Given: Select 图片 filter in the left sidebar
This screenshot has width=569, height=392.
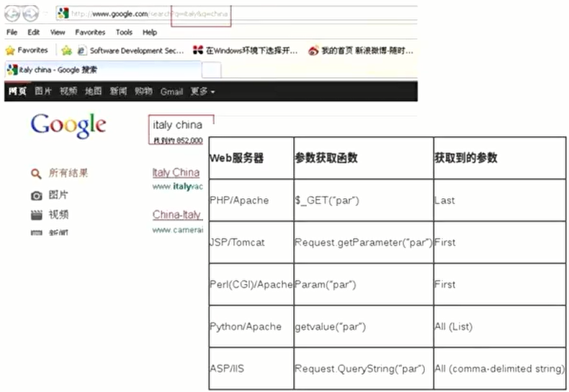Looking at the screenshot, I should point(58,195).
